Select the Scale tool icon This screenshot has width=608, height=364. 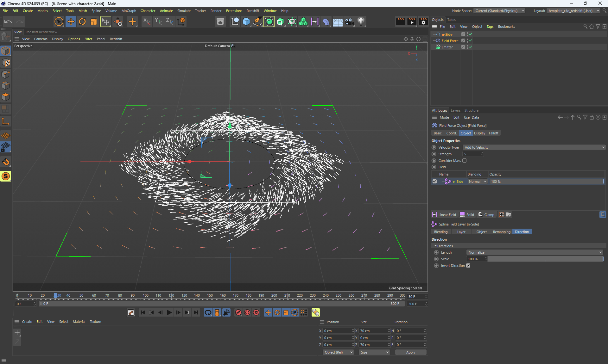[94, 22]
